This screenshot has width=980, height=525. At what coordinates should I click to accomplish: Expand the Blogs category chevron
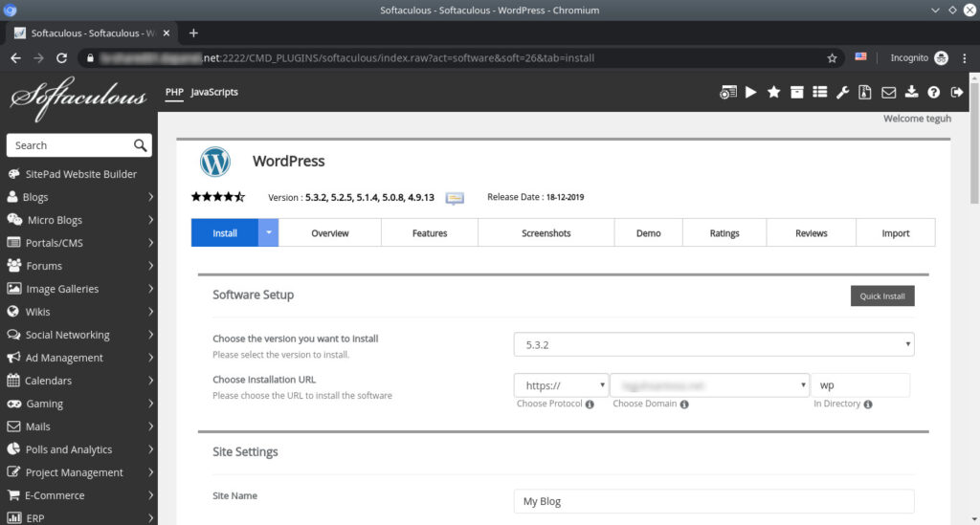pos(150,197)
